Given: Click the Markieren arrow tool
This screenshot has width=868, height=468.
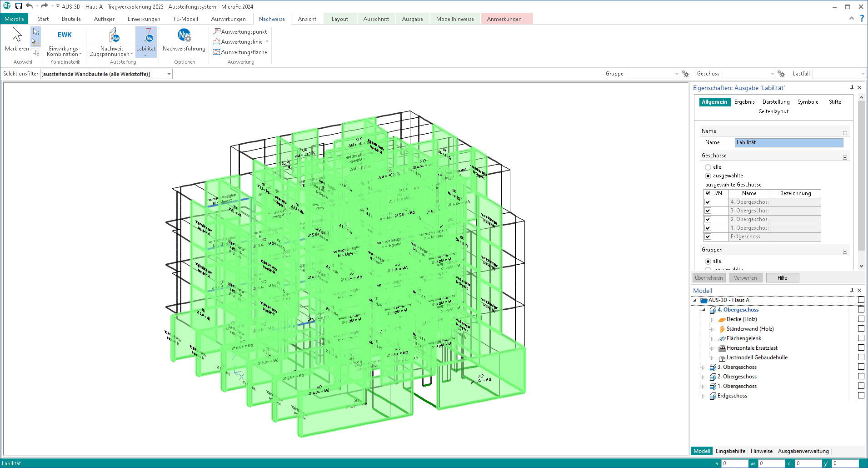Looking at the screenshot, I should click(x=17, y=35).
